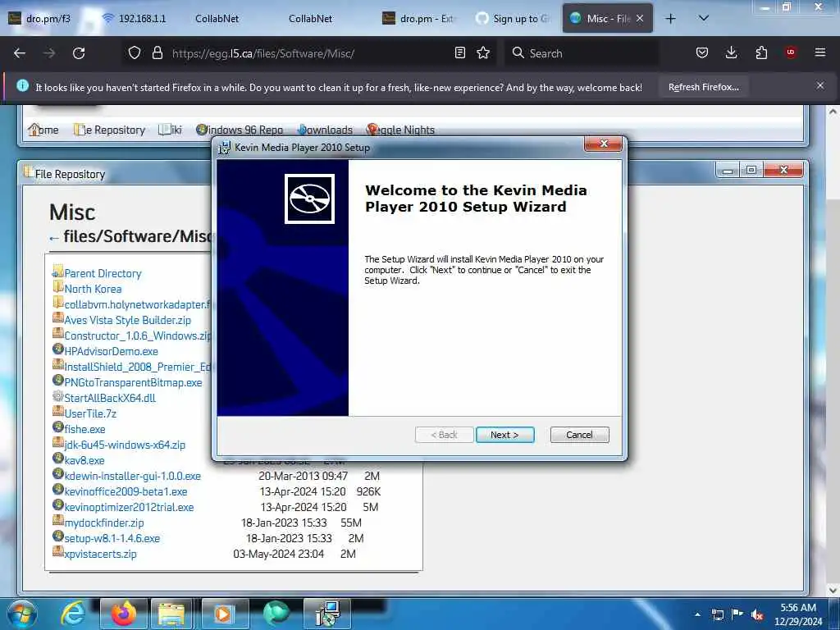The image size is (840, 630).
Task: Open the Home link in site navigation
Action: pyautogui.click(x=43, y=130)
